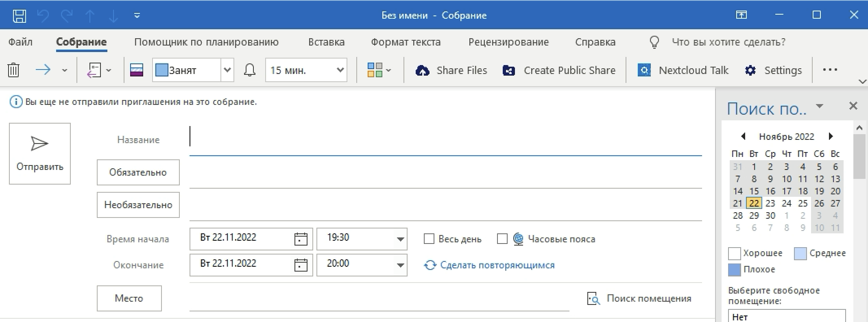Enable the Весь день checkbox
The image size is (868, 322).
pos(429,239)
